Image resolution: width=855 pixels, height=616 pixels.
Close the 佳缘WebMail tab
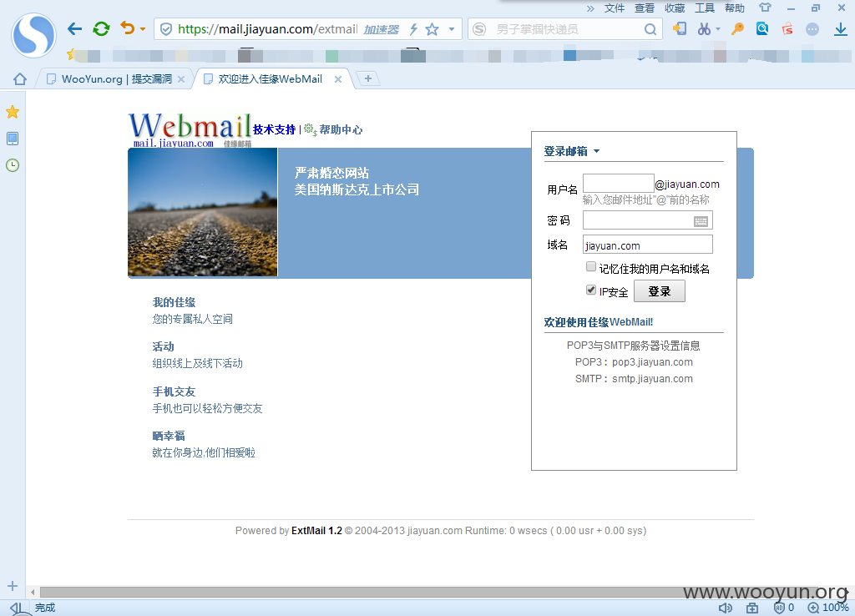point(338,79)
